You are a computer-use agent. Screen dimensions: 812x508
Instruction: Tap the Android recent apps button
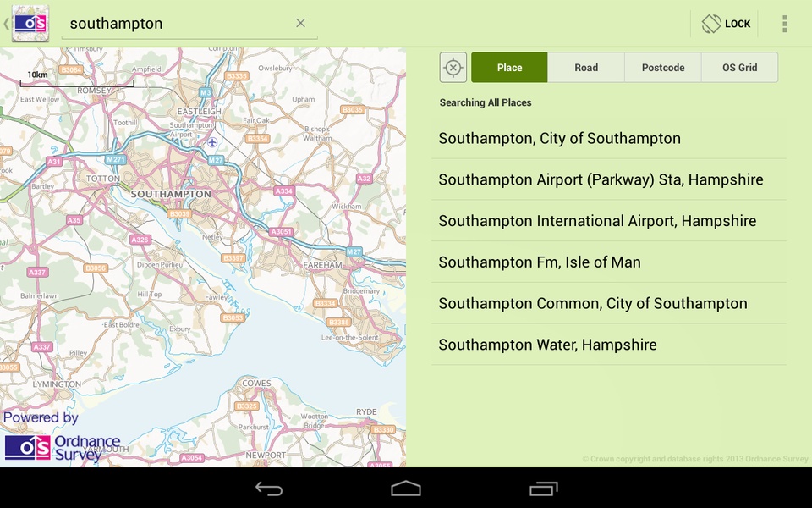[x=543, y=489]
